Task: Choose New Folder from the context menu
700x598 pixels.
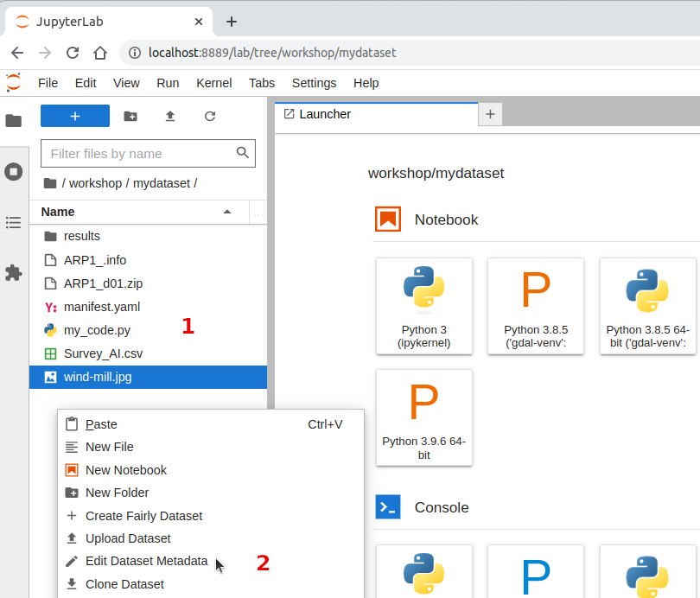Action: click(x=211, y=493)
